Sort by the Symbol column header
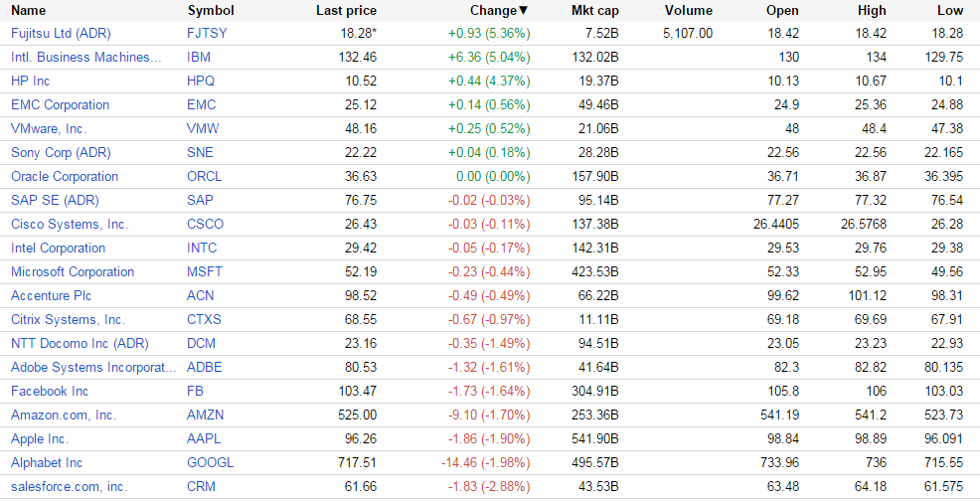Screen dimensions: 980x501 click(211, 10)
